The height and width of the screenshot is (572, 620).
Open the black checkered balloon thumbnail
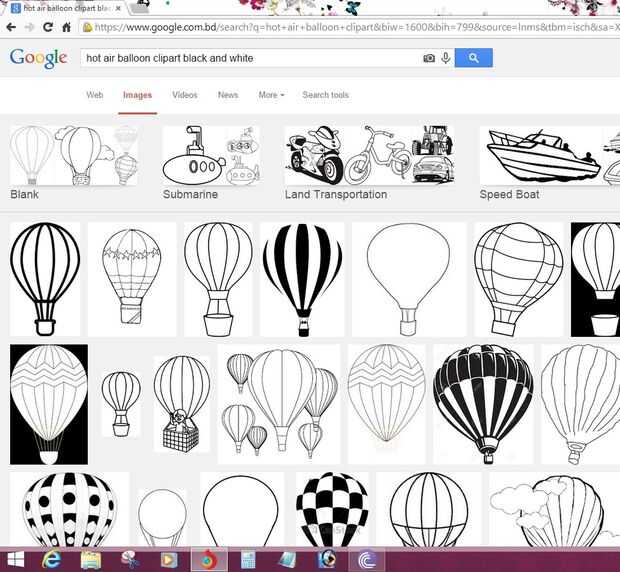tap(329, 508)
